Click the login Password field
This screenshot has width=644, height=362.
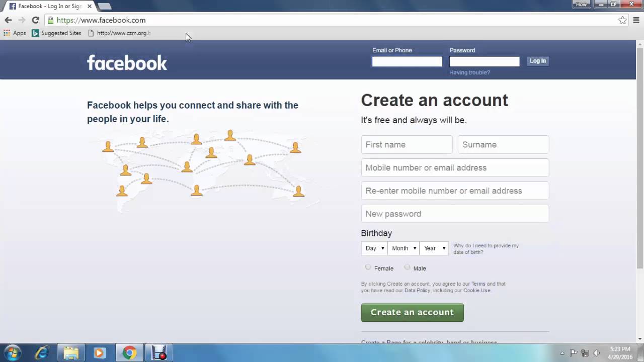485,61
